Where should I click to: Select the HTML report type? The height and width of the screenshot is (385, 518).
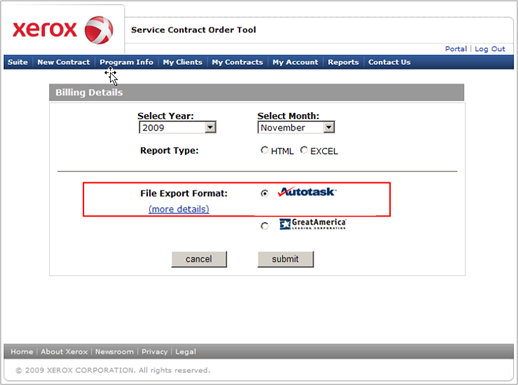[x=264, y=150]
